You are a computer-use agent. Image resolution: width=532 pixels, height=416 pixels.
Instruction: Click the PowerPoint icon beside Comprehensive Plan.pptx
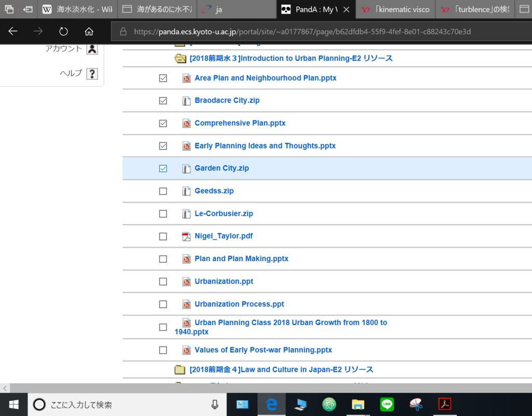[x=187, y=124]
